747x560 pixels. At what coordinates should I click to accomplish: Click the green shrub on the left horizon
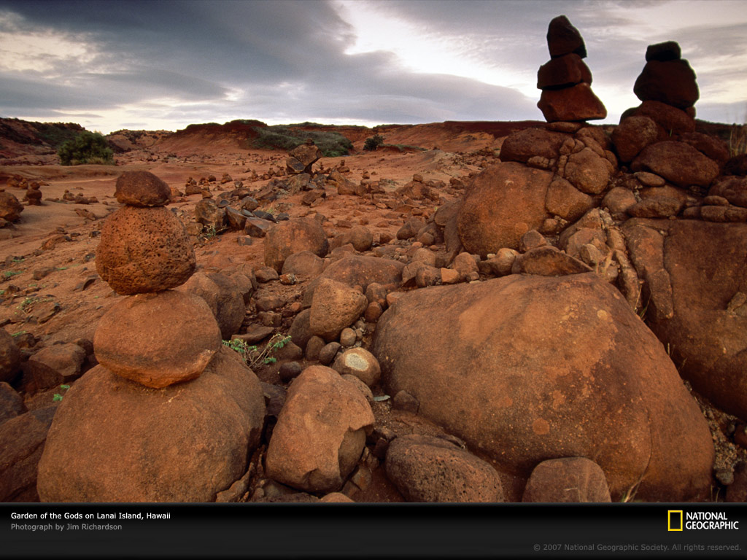coord(85,149)
